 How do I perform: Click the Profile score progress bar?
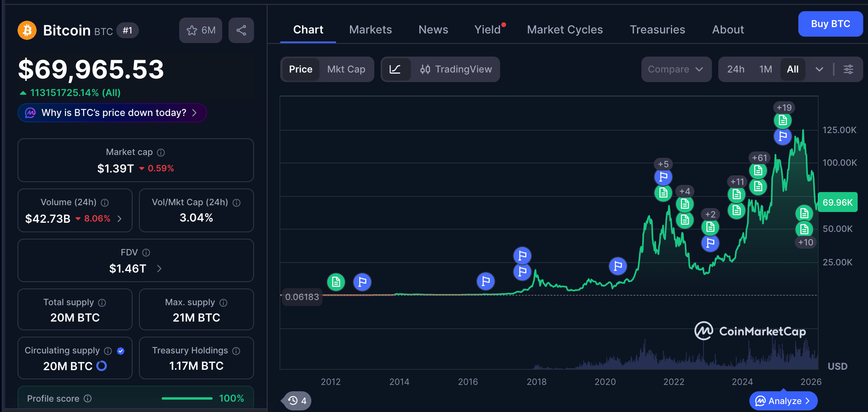[187, 398]
